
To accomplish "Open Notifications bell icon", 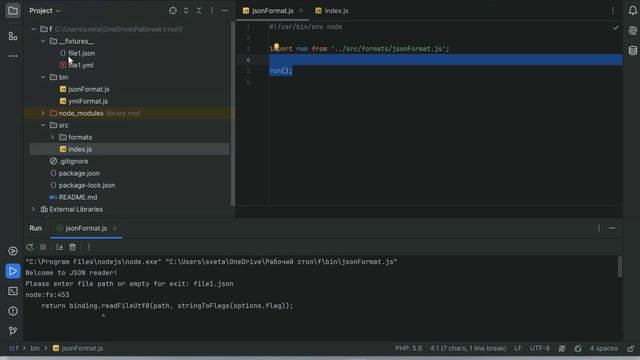I will click(x=633, y=11).
